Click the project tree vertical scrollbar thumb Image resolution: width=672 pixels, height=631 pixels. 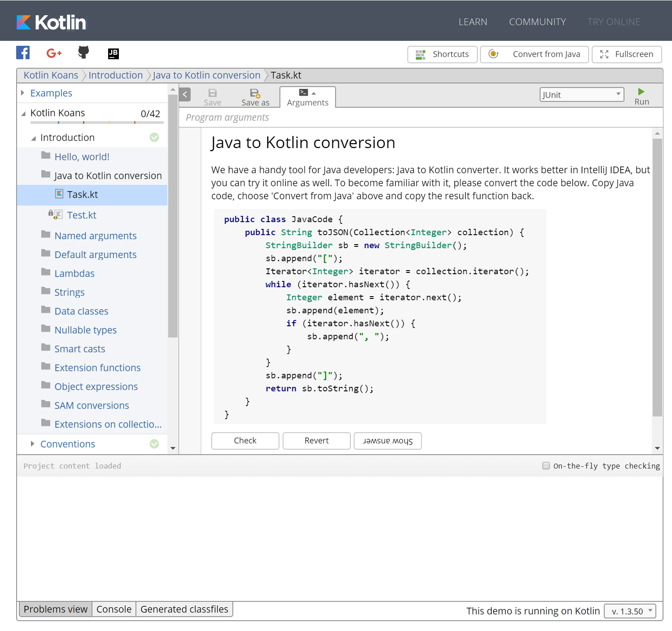click(173, 215)
